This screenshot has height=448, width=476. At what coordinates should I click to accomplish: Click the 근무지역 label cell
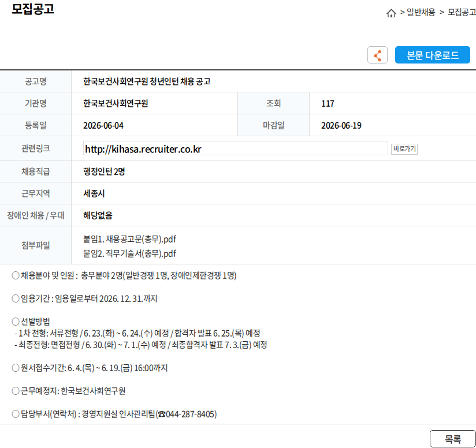point(35,193)
